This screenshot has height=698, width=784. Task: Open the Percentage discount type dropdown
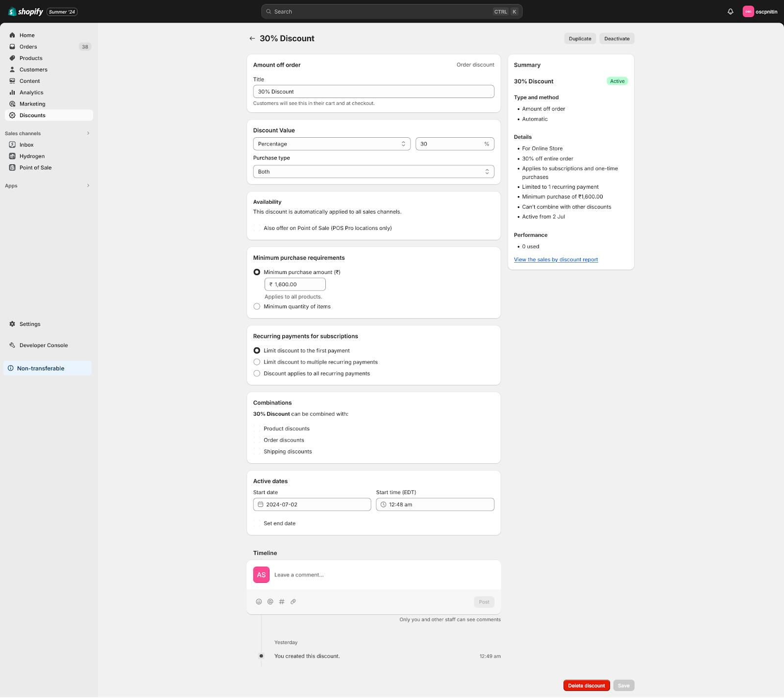click(331, 144)
